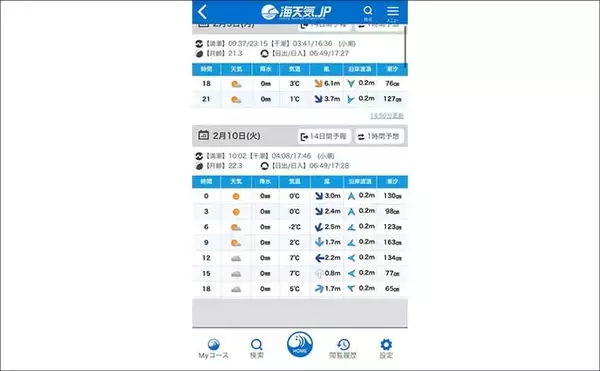600x371 pixels.
Task: Open 設定 in the bottom navigation
Action: point(386,348)
